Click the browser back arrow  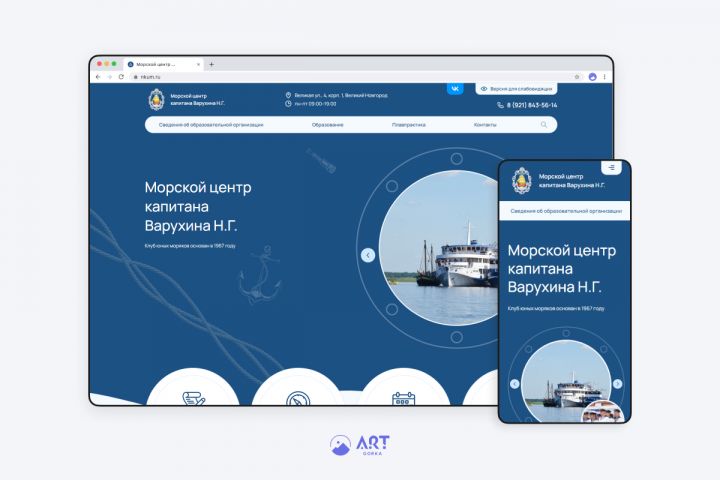[98, 77]
